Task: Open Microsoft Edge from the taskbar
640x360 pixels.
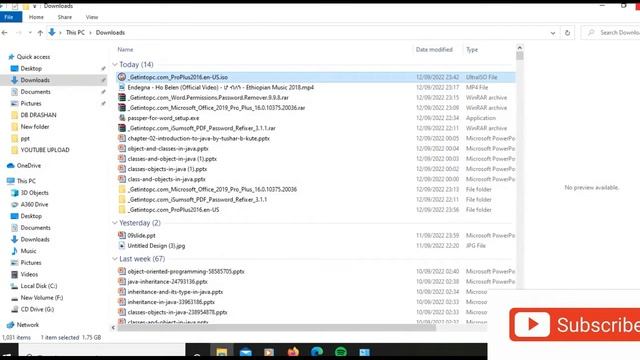Action: (x=317, y=352)
